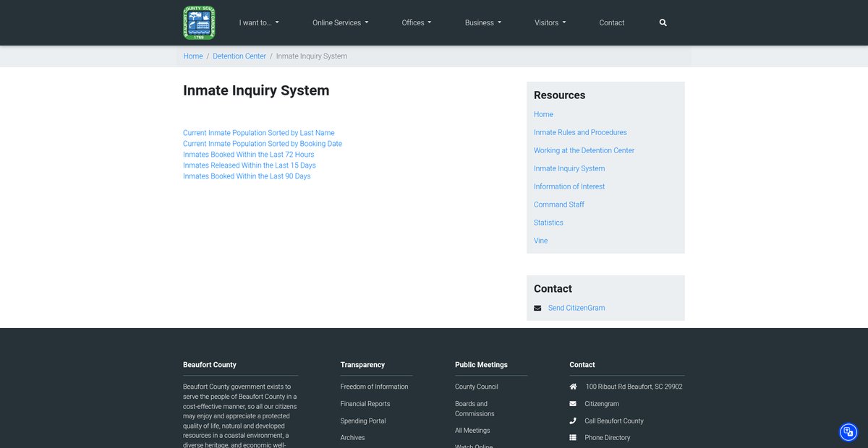Click the Detention Center breadcrumb
The height and width of the screenshot is (448, 868).
tap(239, 56)
